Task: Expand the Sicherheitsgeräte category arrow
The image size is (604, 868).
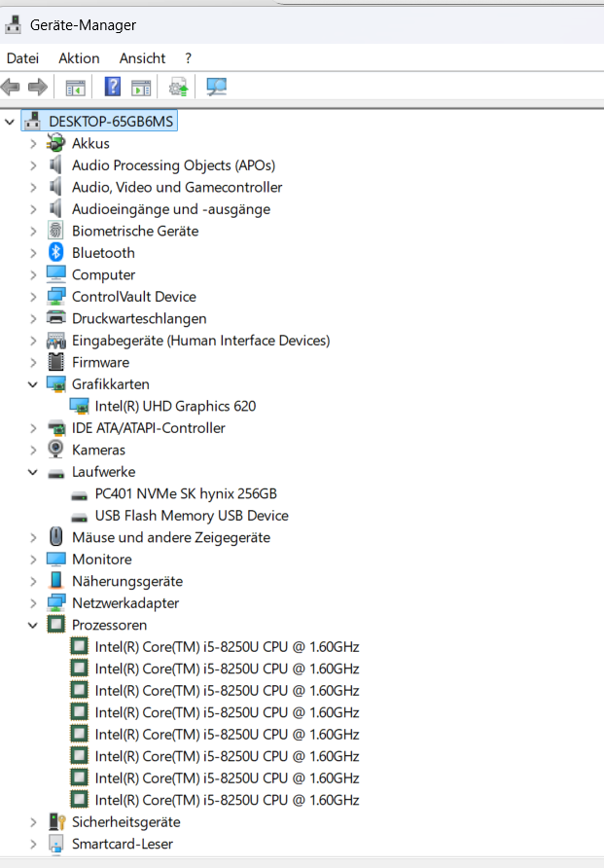Action: point(33,822)
